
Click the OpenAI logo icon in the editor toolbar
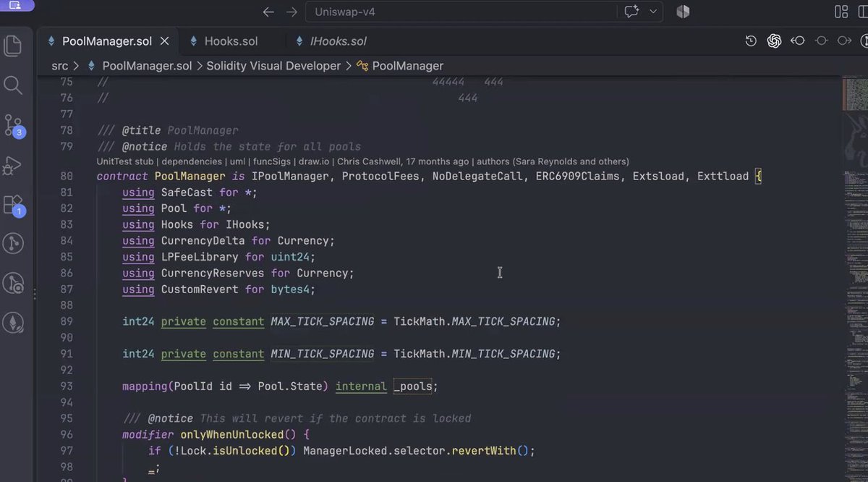(774, 41)
